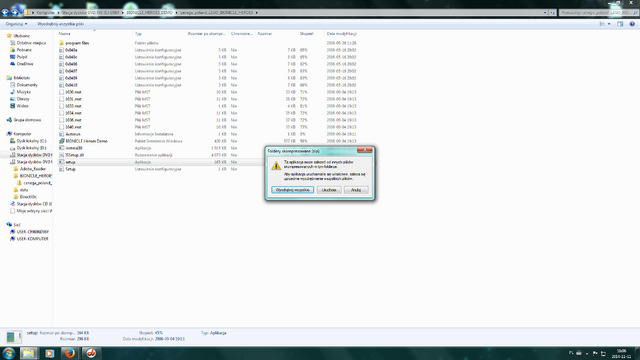Select Adobe_Reader folder in tree
Screen dimensions: 640x360
click(x=33, y=169)
